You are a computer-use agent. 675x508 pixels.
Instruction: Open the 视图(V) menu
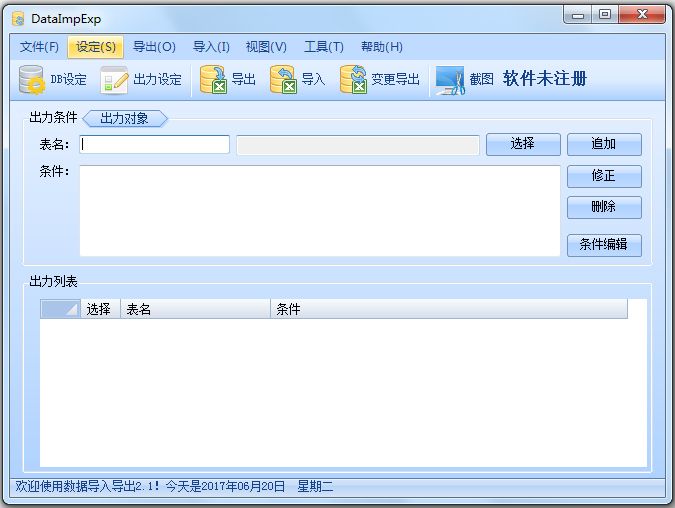(266, 46)
